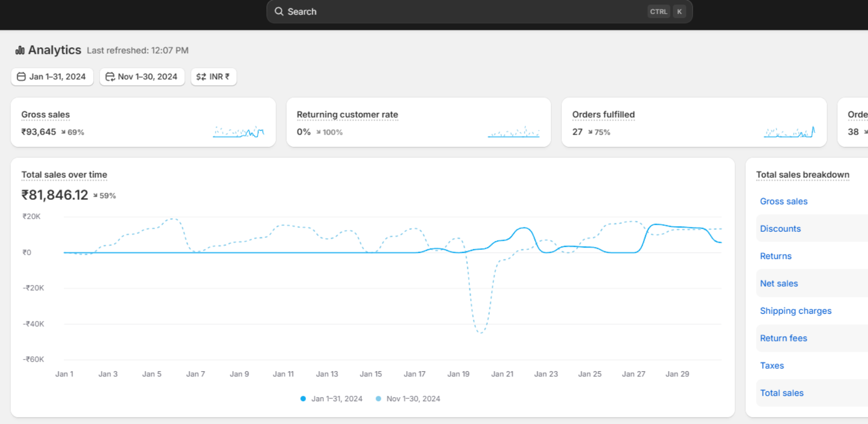The height and width of the screenshot is (424, 868).
Task: Open Gross sales in sales breakdown
Action: (x=783, y=201)
